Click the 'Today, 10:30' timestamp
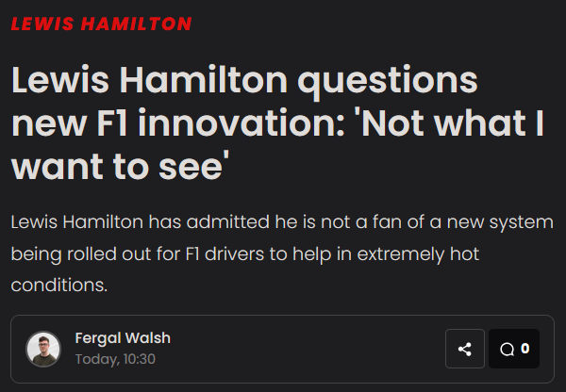 [x=115, y=359]
